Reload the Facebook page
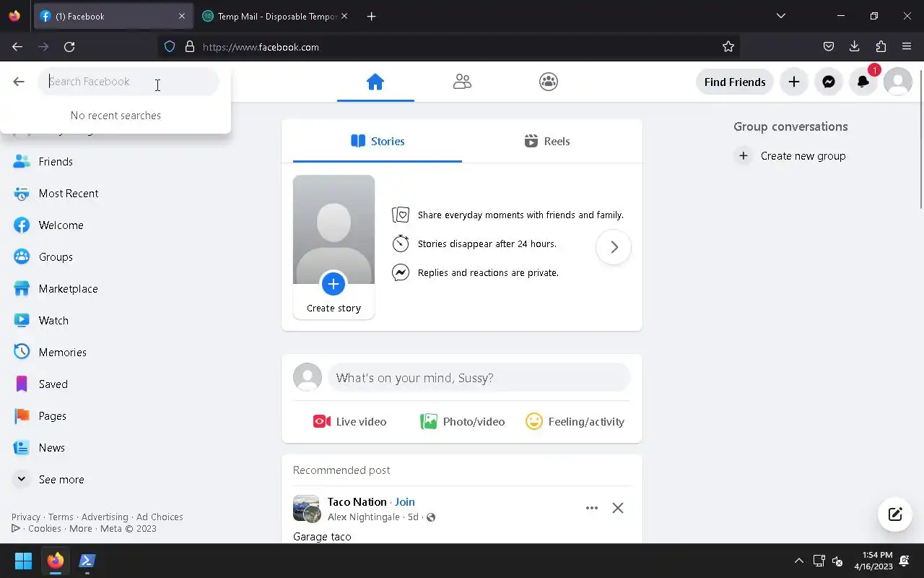Screen dimensions: 924x578 [69, 47]
